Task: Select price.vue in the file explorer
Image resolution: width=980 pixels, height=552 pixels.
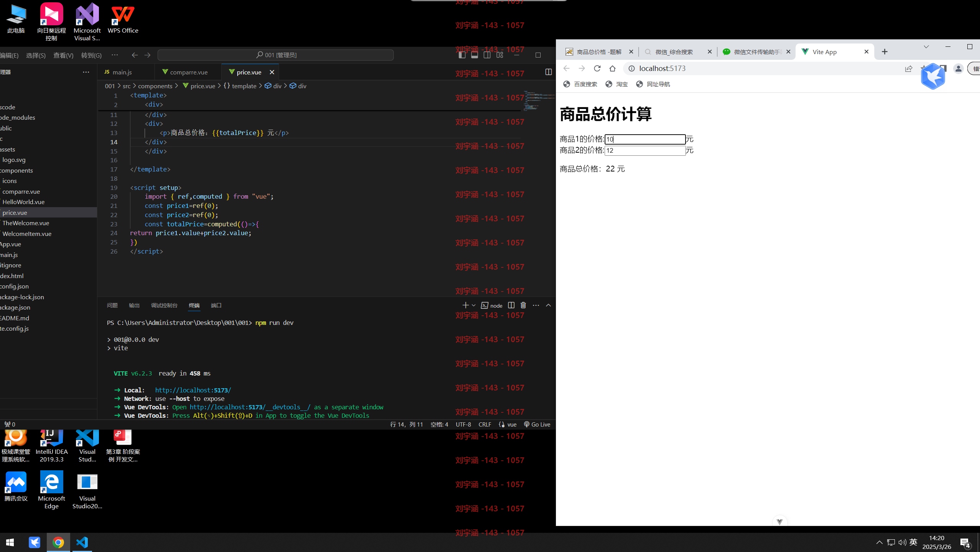Action: click(48, 213)
